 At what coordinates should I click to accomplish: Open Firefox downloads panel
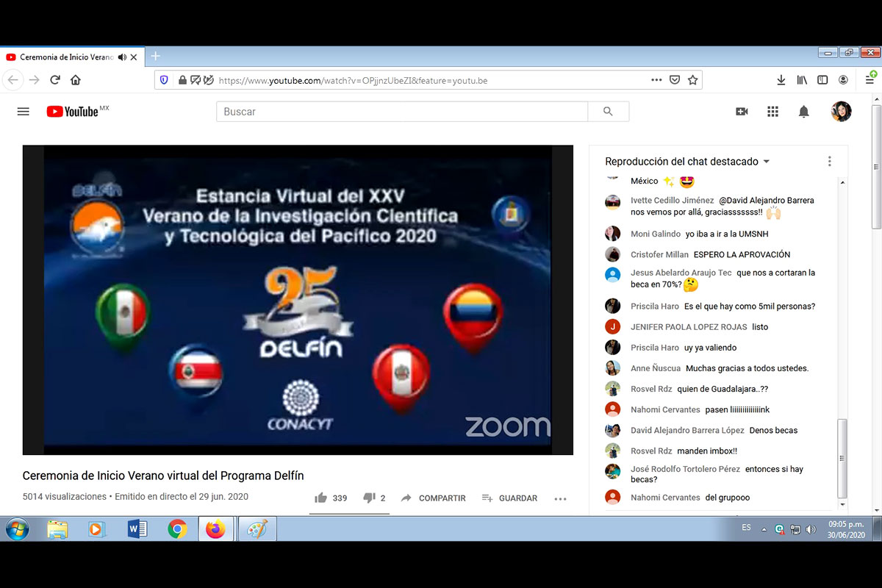(781, 80)
